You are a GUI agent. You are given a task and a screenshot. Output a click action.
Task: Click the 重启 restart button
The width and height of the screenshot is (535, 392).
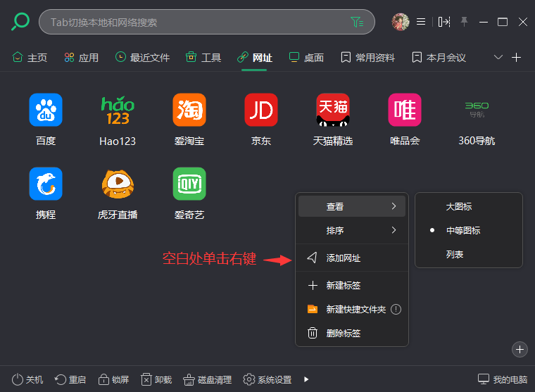point(70,379)
